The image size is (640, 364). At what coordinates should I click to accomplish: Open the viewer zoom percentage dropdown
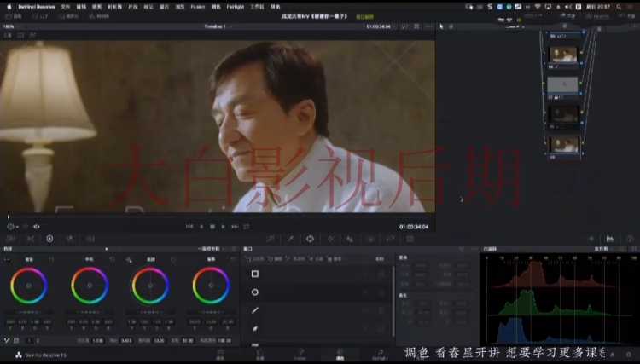[x=9, y=26]
